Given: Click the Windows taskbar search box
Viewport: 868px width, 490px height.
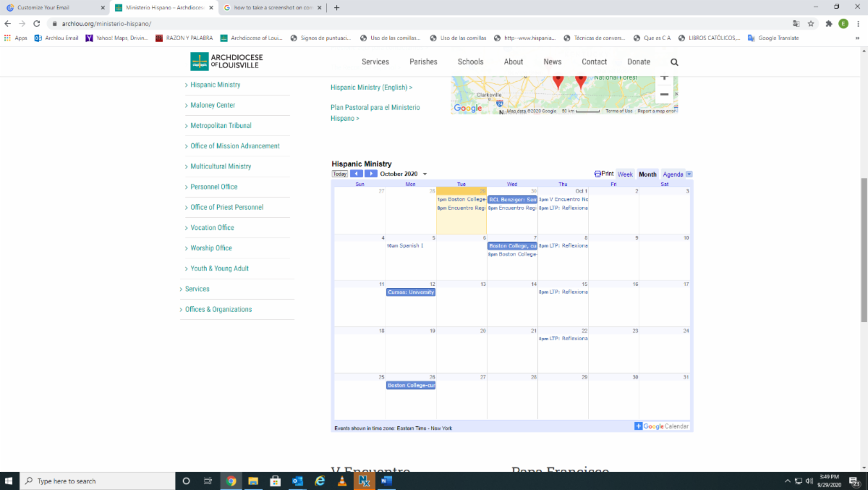Looking at the screenshot, I should click(97, 481).
